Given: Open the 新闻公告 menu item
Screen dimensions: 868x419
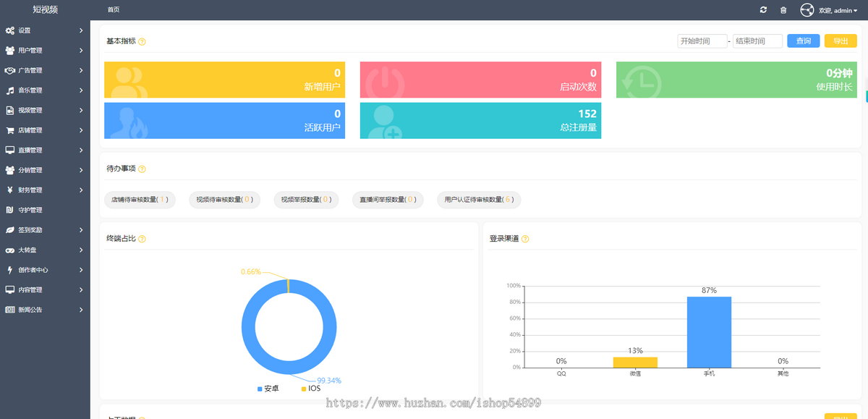Looking at the screenshot, I should (45, 310).
